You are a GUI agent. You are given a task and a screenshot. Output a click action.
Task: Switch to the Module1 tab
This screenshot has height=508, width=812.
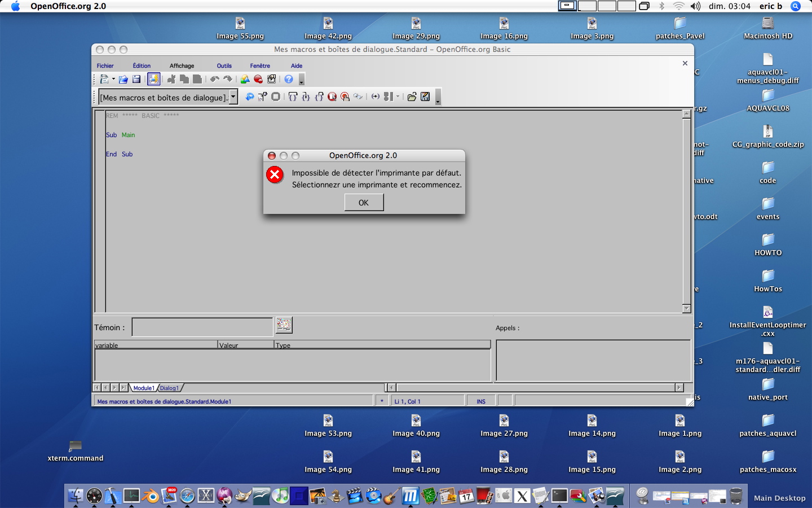[x=143, y=388]
